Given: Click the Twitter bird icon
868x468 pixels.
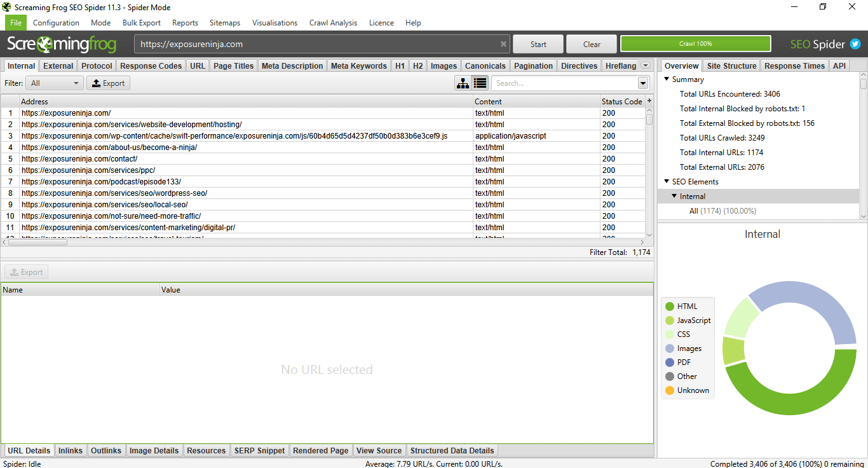Looking at the screenshot, I should 855,44.
